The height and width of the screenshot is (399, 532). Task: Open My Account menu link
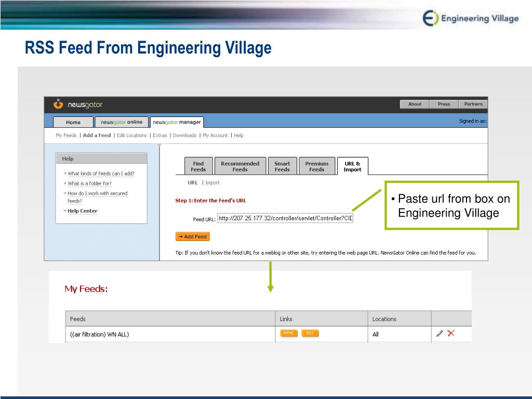pyautogui.click(x=215, y=136)
